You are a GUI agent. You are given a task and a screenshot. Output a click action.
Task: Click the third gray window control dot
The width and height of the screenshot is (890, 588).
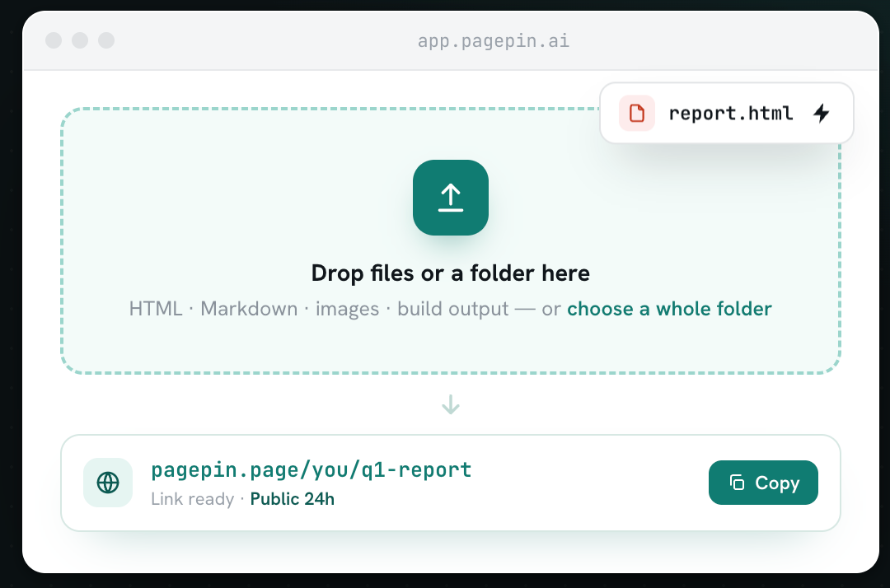(106, 40)
